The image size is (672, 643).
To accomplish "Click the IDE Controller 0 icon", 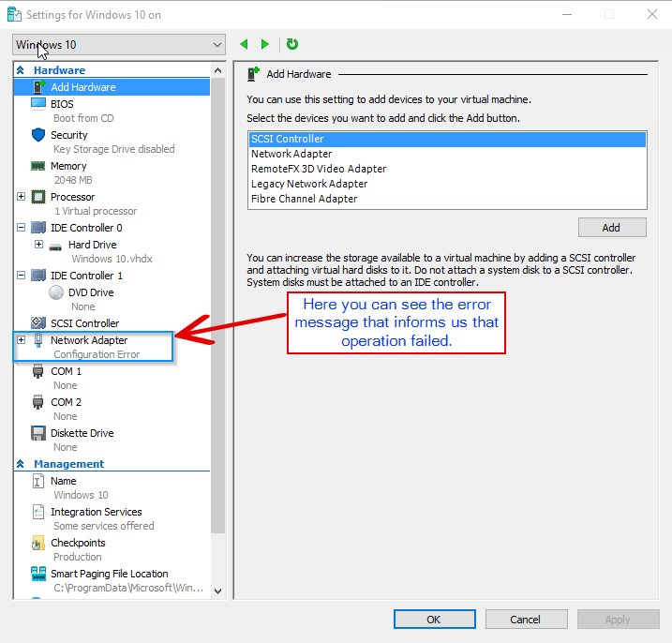I will [38, 227].
